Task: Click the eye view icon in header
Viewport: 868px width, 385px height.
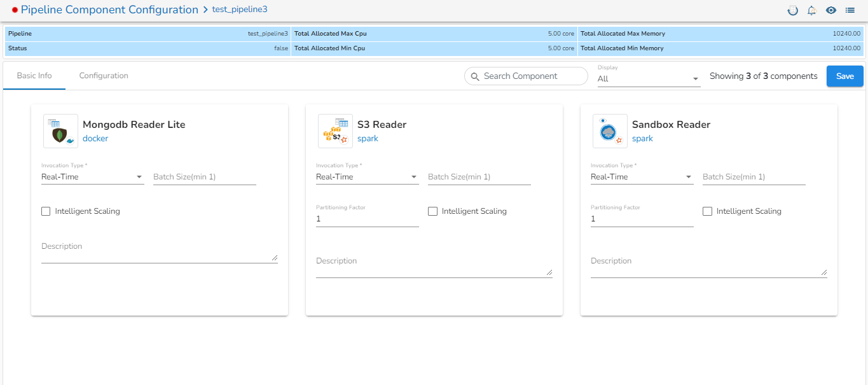Action: coord(830,10)
